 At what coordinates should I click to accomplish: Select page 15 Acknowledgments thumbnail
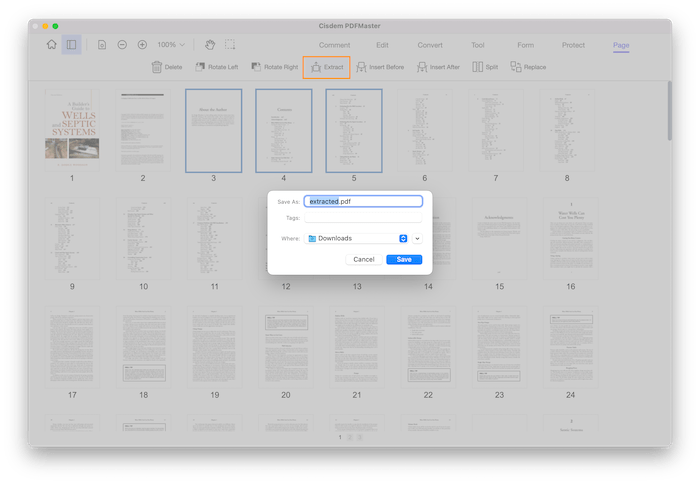(x=499, y=238)
